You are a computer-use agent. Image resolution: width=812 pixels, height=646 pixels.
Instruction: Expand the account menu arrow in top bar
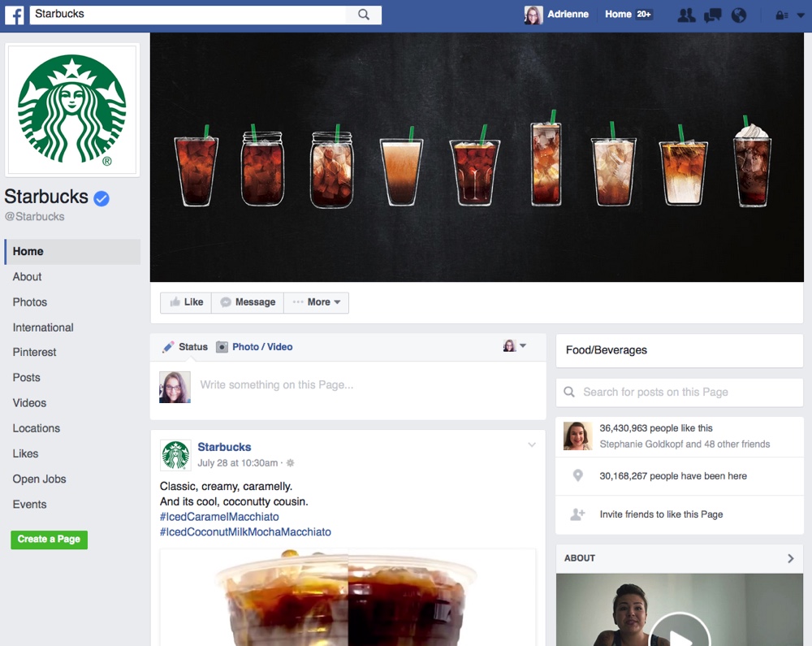[800, 15]
